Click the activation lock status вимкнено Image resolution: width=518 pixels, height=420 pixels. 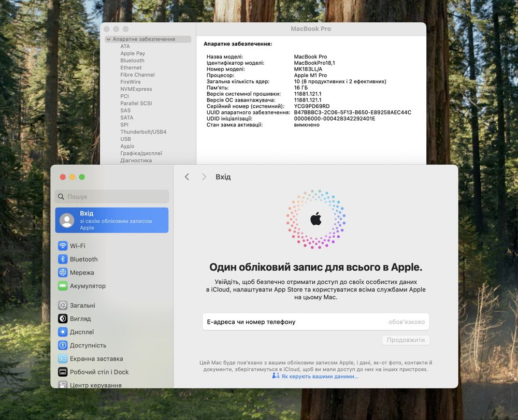(x=307, y=125)
